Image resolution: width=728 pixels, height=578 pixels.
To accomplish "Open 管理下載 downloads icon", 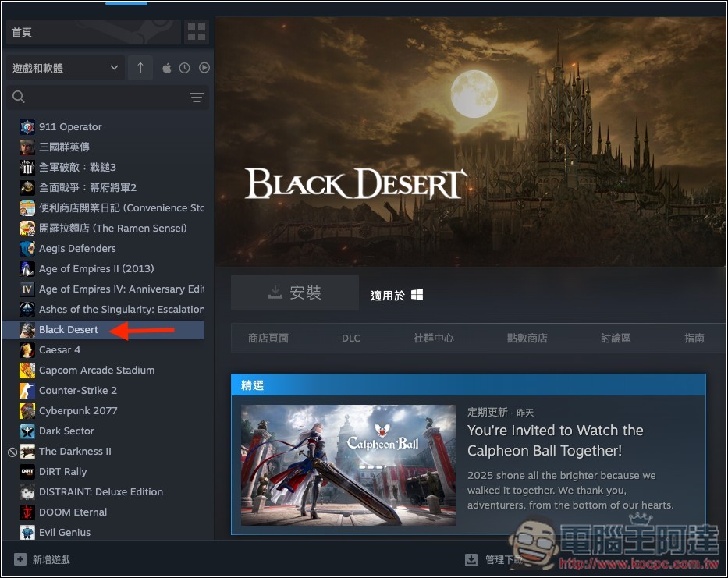I will (471, 559).
